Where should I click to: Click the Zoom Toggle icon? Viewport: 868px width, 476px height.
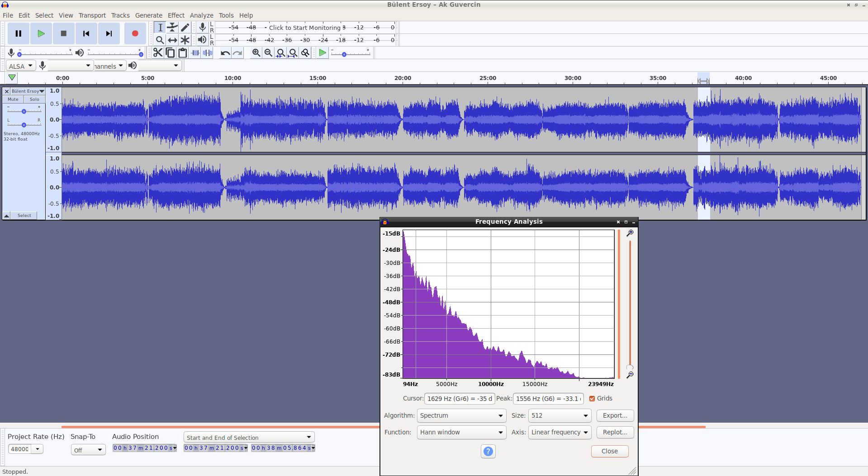tap(306, 53)
